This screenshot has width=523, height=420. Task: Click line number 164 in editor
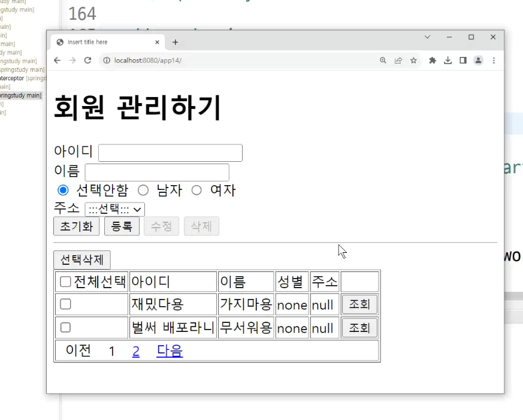(82, 14)
